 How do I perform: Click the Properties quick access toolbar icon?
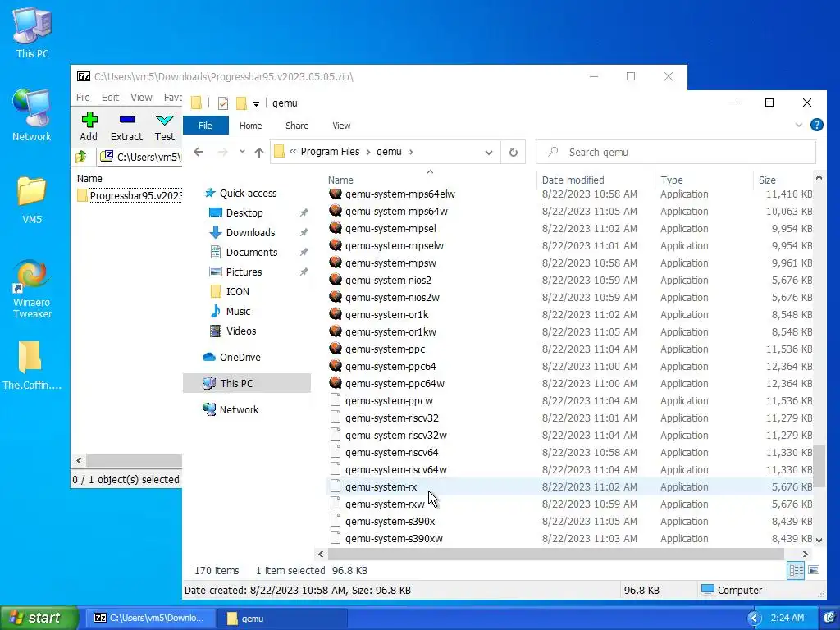(223, 103)
